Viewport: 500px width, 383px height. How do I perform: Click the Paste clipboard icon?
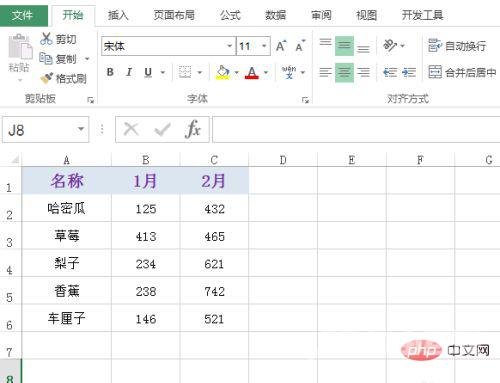tap(20, 47)
